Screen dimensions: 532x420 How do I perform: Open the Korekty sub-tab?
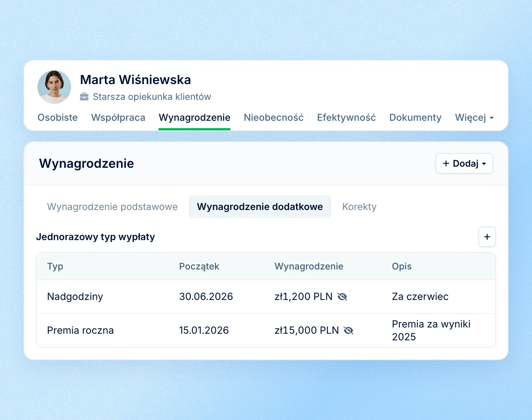[x=359, y=207]
